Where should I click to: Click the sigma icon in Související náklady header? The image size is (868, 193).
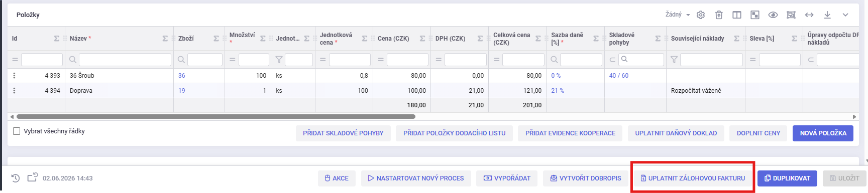(x=736, y=39)
